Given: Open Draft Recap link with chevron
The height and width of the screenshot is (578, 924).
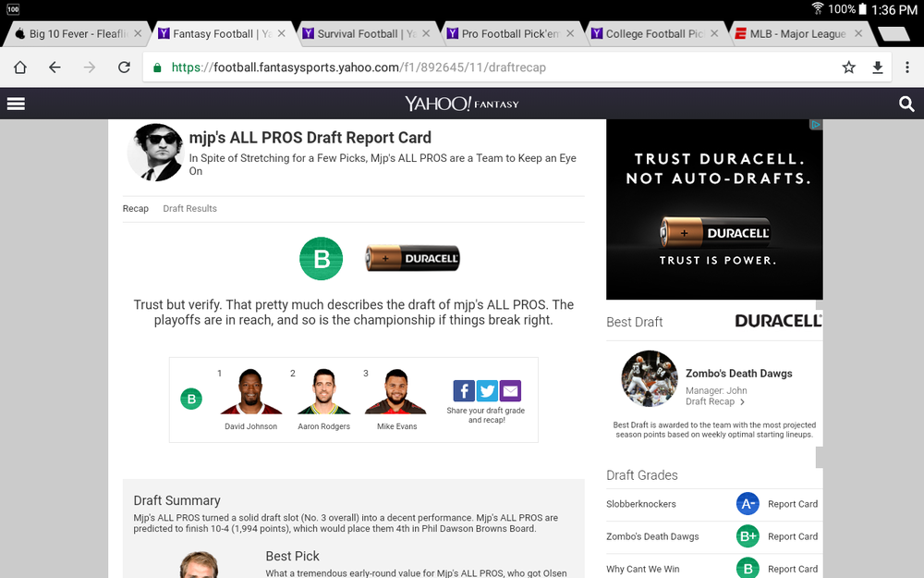Looking at the screenshot, I should (x=715, y=401).
